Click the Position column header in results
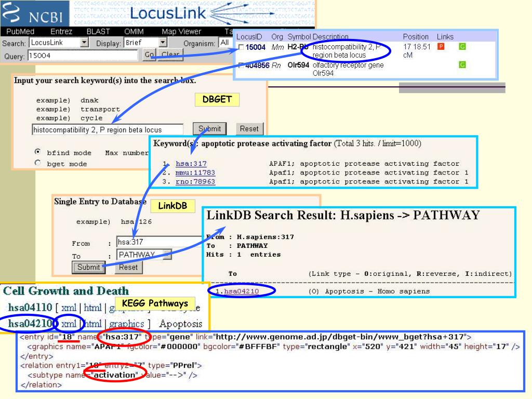532x399 pixels. pos(416,37)
